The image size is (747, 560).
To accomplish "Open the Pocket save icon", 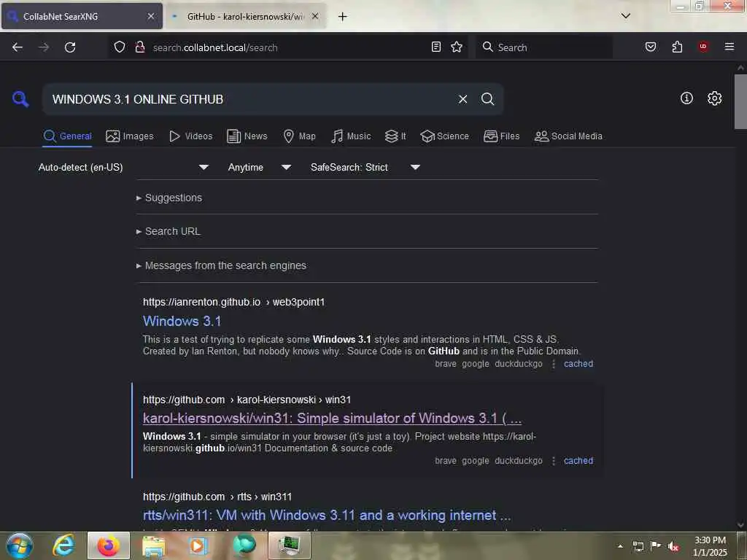I will pyautogui.click(x=651, y=47).
